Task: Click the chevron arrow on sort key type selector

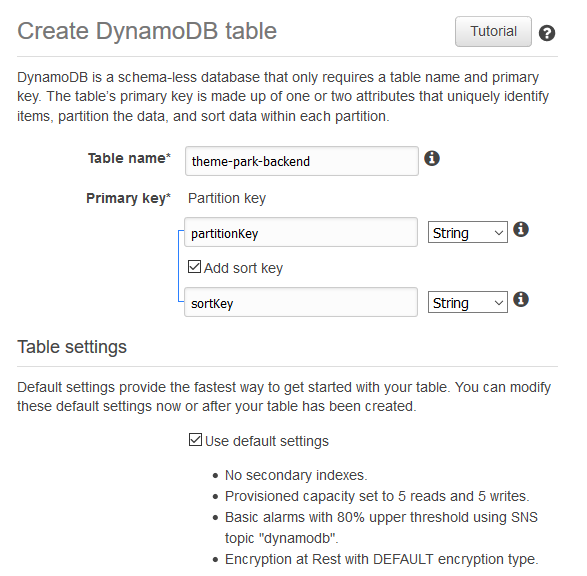Action: pyautogui.click(x=498, y=303)
